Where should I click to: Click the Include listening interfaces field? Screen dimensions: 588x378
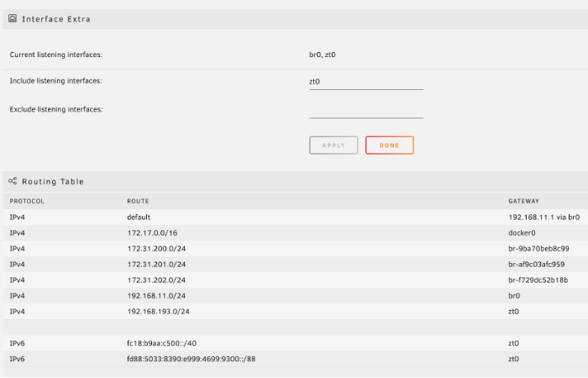[366, 82]
